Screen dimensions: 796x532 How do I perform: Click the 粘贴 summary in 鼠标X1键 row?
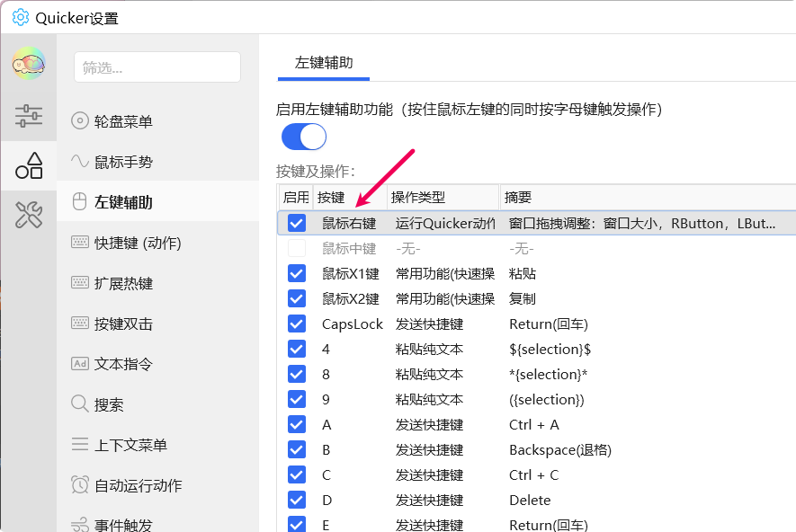[x=523, y=274]
